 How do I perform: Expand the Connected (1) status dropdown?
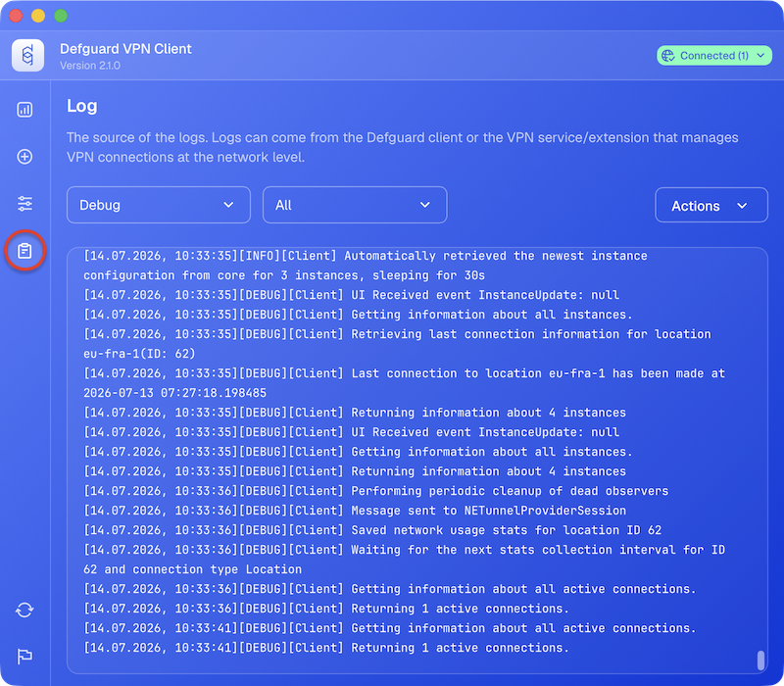pyautogui.click(x=714, y=56)
